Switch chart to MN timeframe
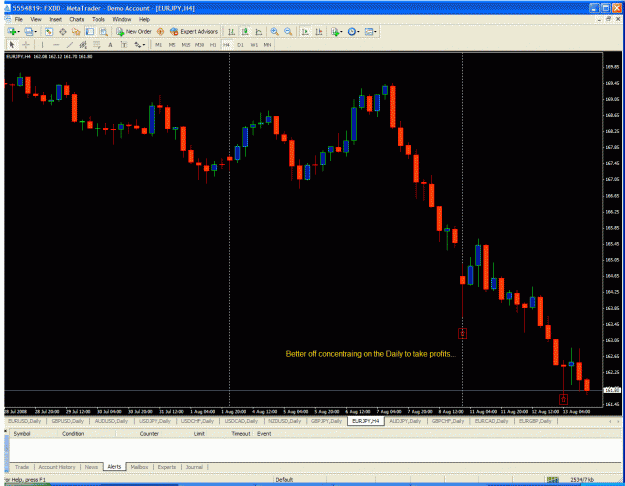Image resolution: width=625 pixels, height=486 pixels. (x=267, y=45)
